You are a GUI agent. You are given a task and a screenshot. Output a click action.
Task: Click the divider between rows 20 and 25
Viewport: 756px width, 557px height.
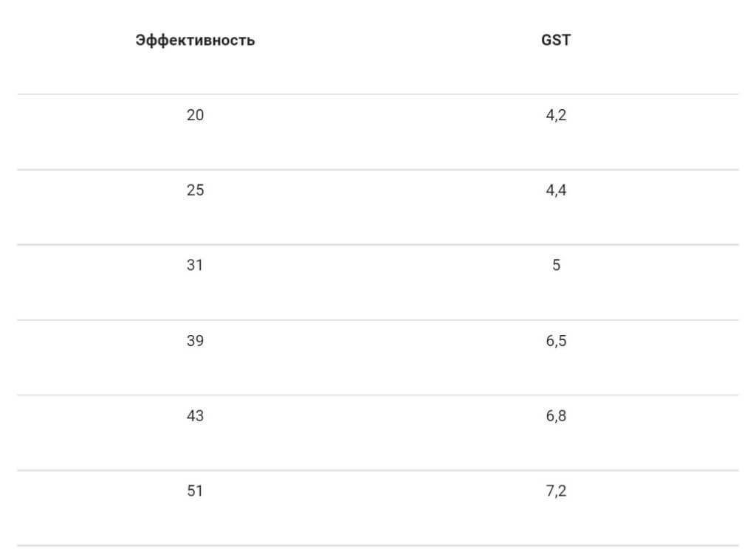click(x=377, y=170)
